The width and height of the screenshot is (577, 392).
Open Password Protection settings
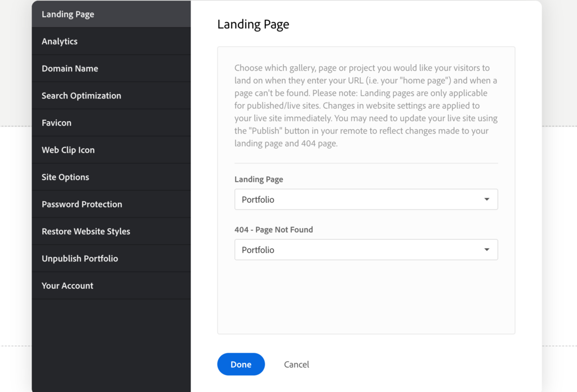111,204
